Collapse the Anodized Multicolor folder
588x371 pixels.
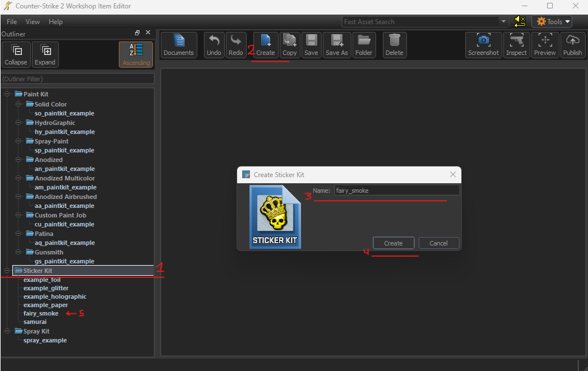[x=18, y=178]
